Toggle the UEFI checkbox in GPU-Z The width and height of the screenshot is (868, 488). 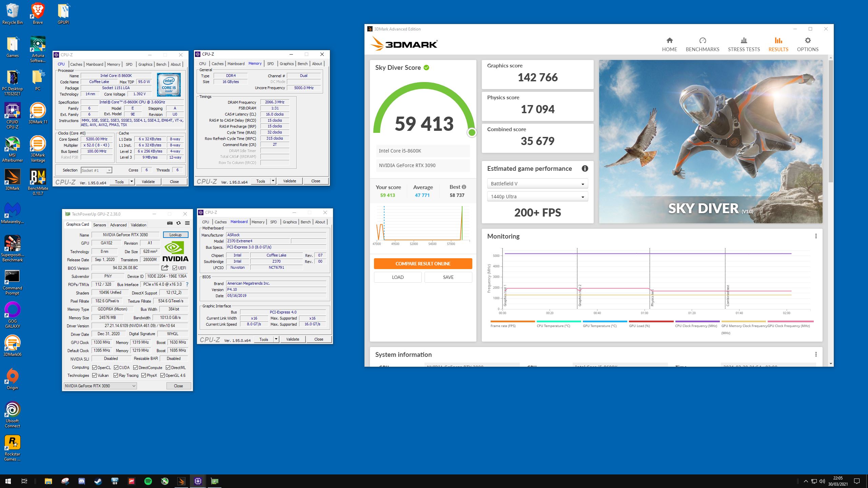(x=175, y=268)
